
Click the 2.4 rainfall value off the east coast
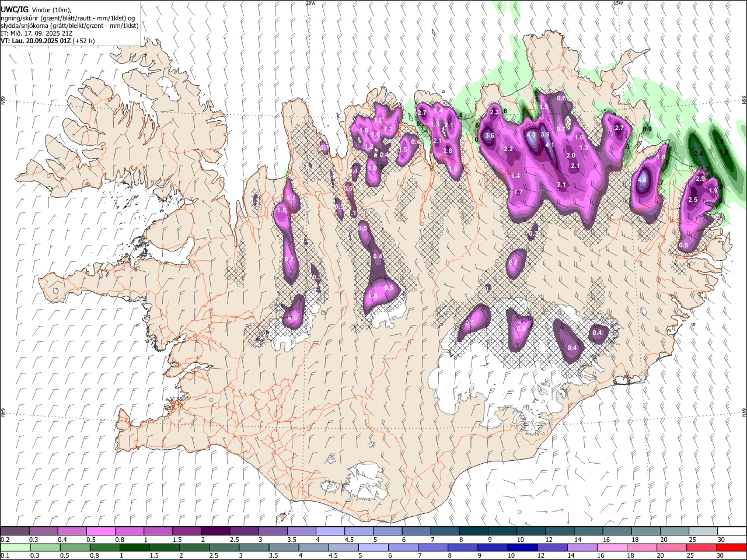coord(699,154)
